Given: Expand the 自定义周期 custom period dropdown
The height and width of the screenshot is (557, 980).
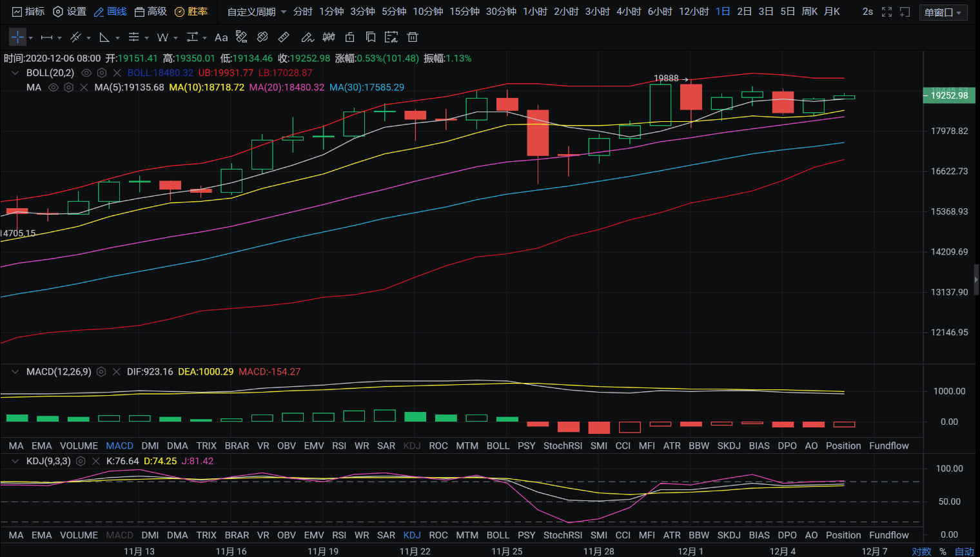Looking at the screenshot, I should (257, 12).
